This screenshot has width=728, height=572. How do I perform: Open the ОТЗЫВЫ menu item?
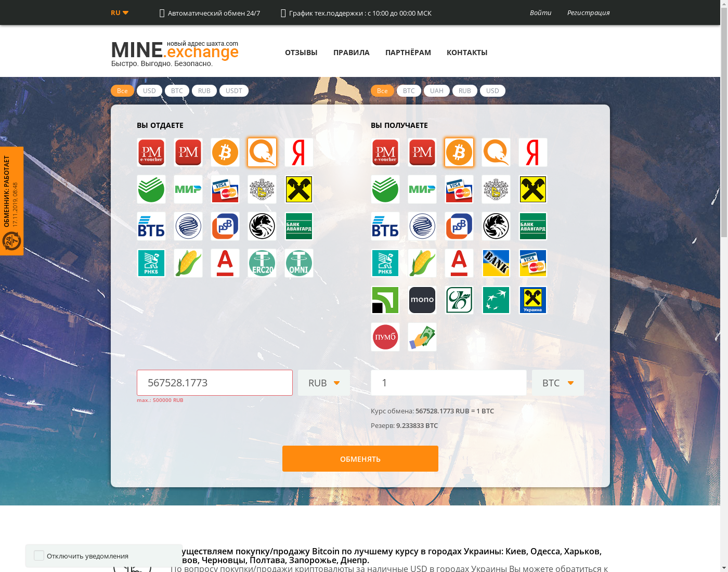pyautogui.click(x=301, y=53)
